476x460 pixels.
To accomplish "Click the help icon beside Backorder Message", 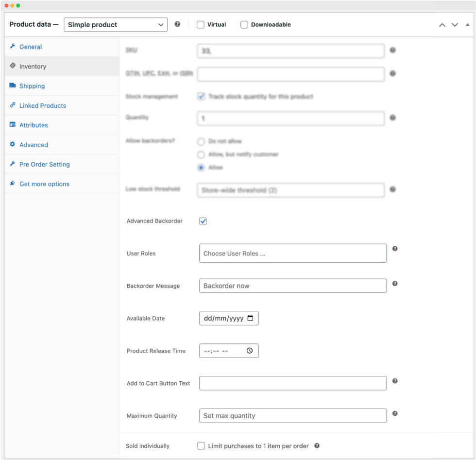I will pyautogui.click(x=395, y=284).
